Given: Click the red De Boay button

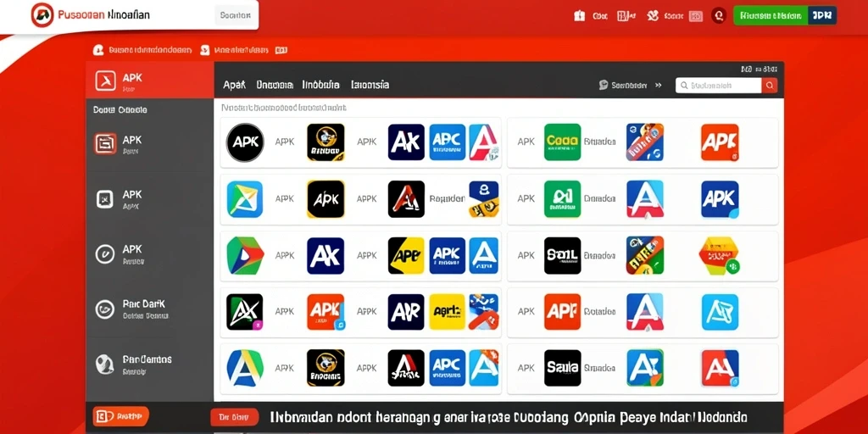Looking at the screenshot, I should pos(234,417).
